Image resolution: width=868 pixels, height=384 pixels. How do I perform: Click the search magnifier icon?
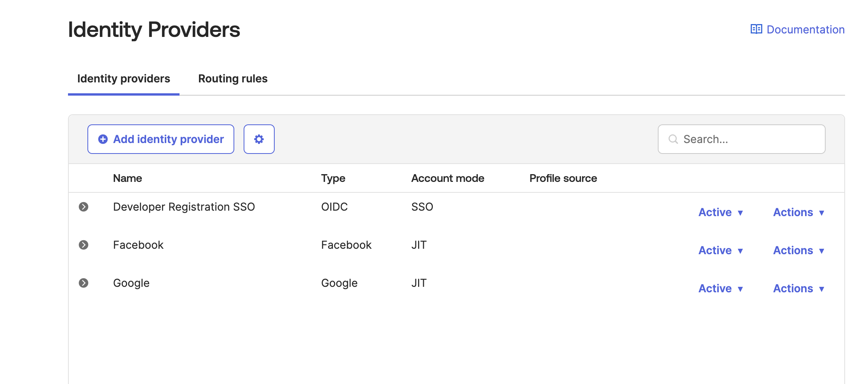tap(673, 139)
